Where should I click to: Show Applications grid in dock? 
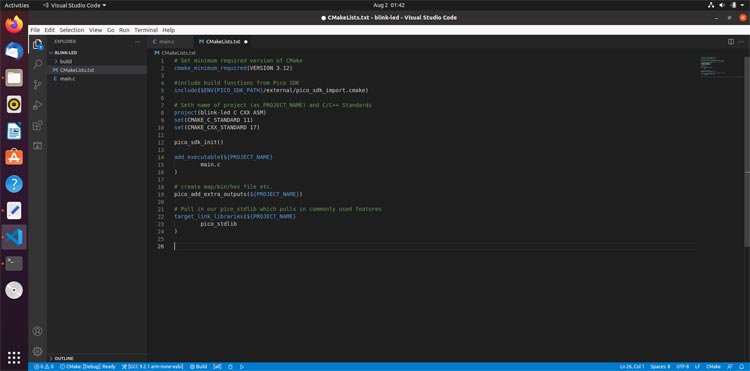(x=14, y=357)
